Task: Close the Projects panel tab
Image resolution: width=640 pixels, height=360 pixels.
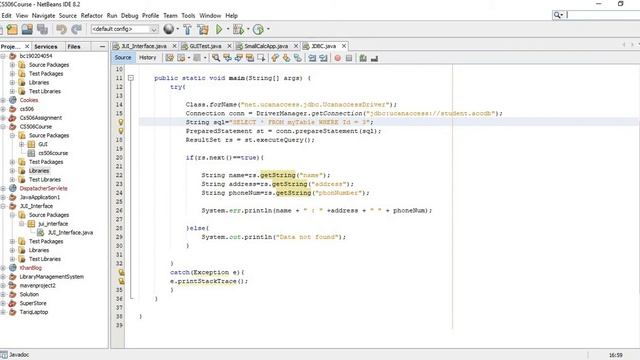Action: 27,47
